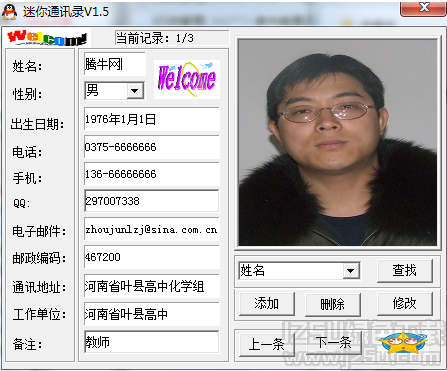The height and width of the screenshot is (371, 447).
Task: Click the 电子邮件: label
Action: [39, 231]
